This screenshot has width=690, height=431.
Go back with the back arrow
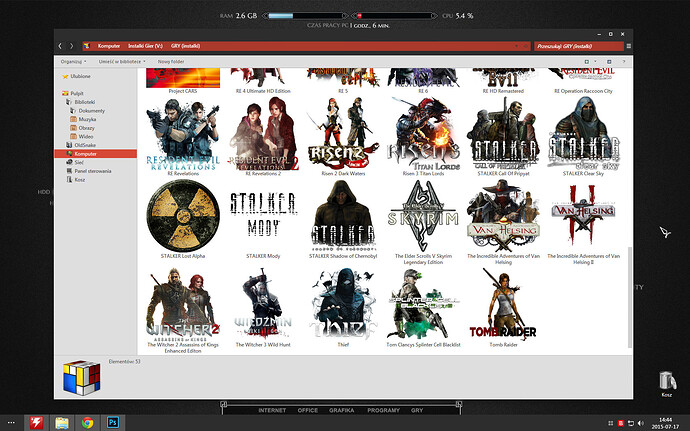point(60,46)
